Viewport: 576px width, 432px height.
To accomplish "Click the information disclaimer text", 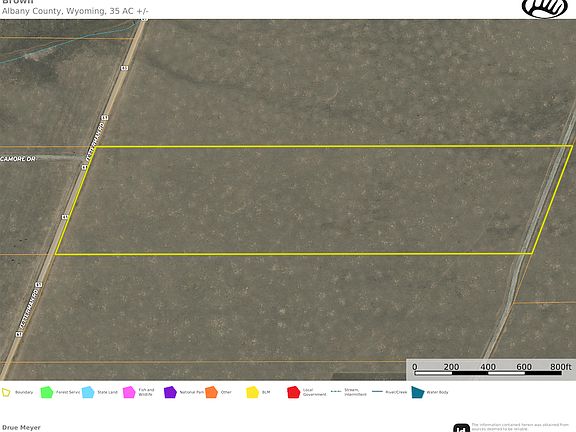I will 520,427.
